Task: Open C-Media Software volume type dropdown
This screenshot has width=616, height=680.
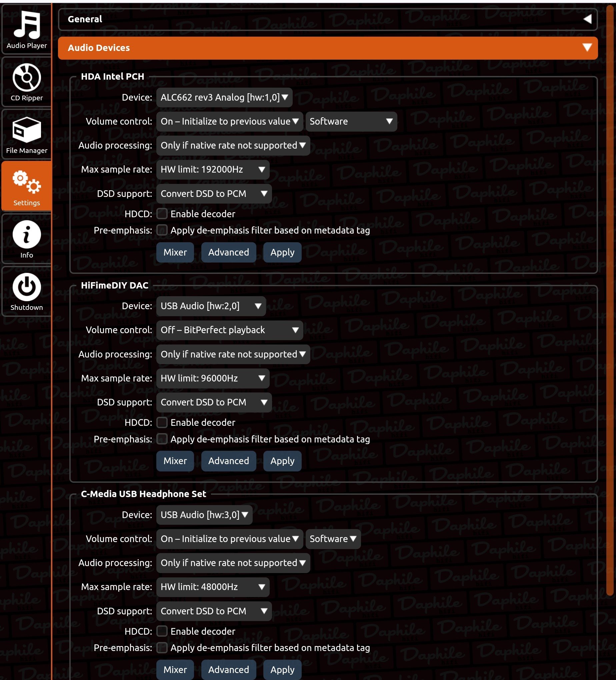Action: (x=333, y=539)
